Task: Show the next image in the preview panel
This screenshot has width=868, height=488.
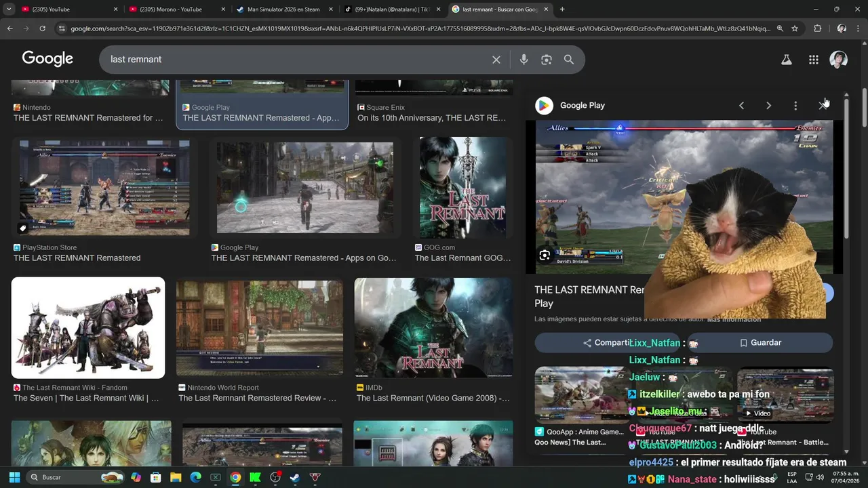Action: (x=768, y=106)
